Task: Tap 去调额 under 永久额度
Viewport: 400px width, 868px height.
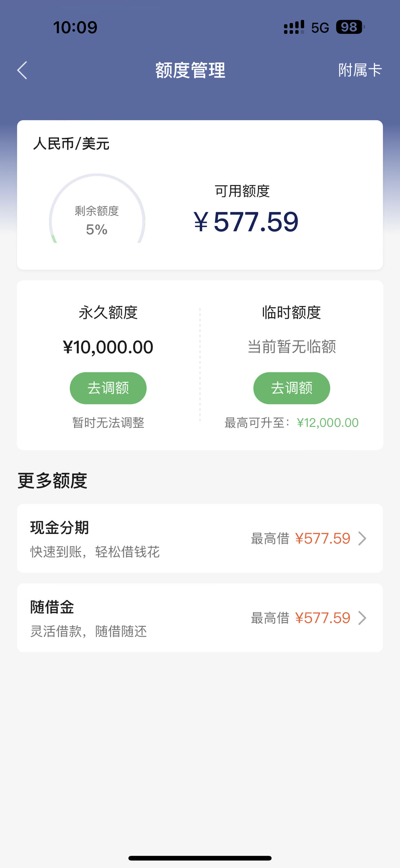Action: coord(108,388)
